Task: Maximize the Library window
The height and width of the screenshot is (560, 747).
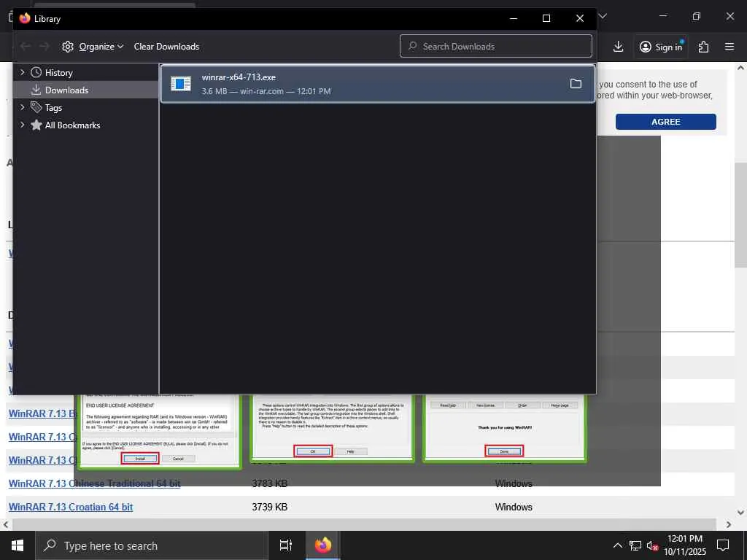Action: [546, 18]
